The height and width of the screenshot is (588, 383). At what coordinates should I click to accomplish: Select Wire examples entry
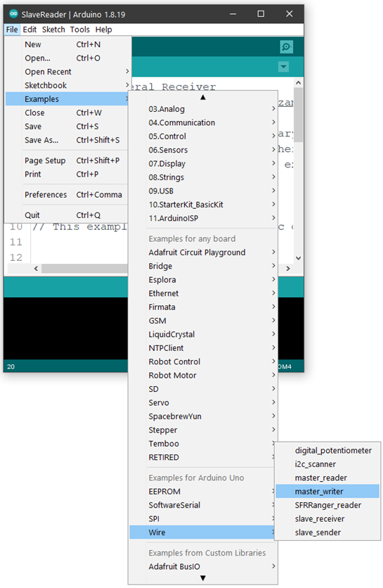(202, 533)
